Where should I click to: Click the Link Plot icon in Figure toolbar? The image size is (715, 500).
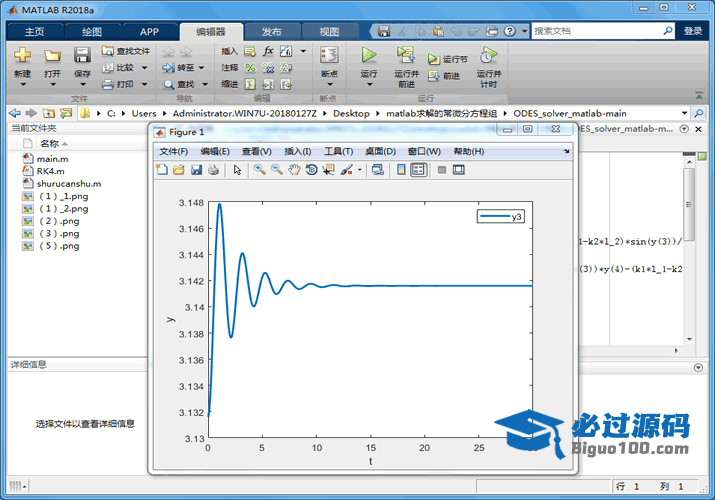pos(378,170)
